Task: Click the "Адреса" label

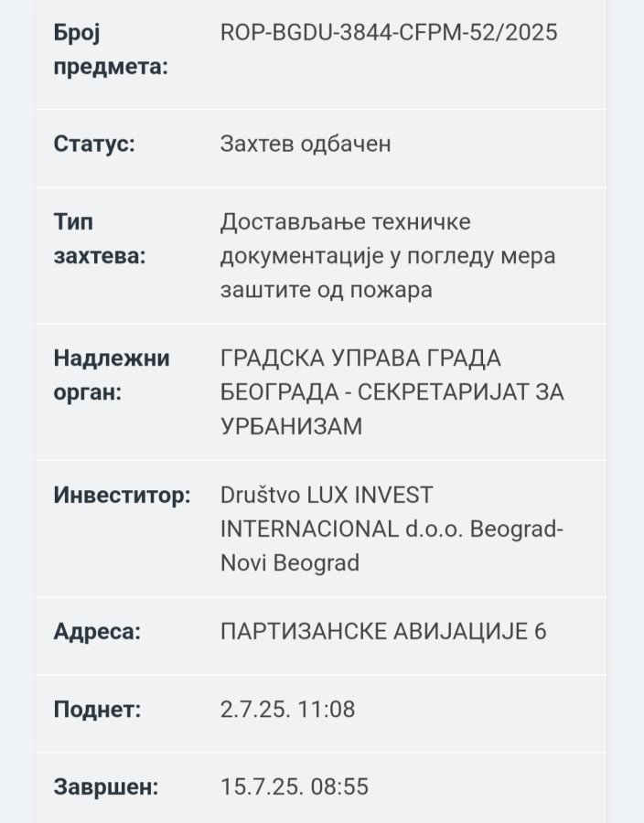Action: coord(97,631)
